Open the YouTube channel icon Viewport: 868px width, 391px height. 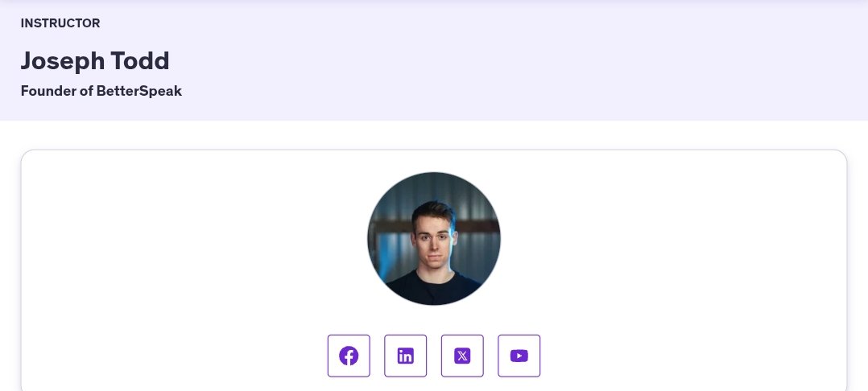[x=519, y=356]
